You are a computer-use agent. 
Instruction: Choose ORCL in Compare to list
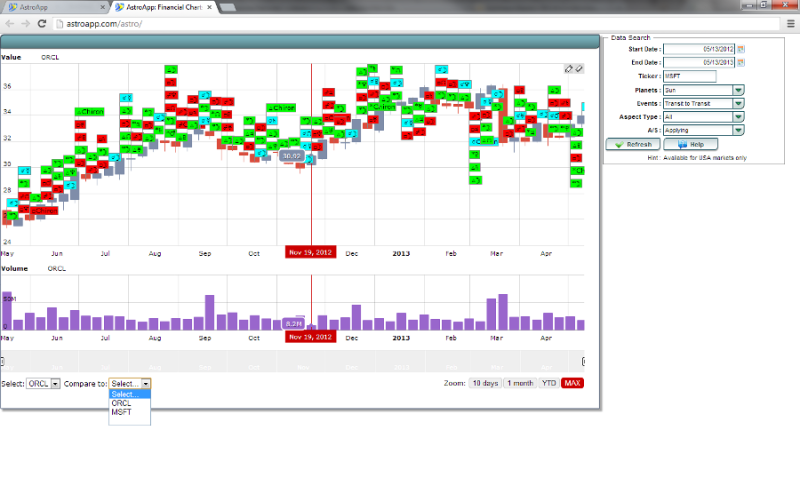pos(121,403)
